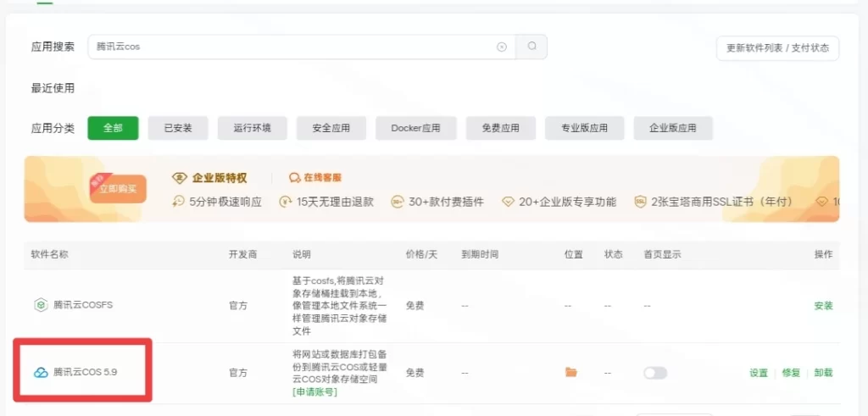
Task: Click 修复 for 腾讯云COS
Action: pyautogui.click(x=791, y=373)
